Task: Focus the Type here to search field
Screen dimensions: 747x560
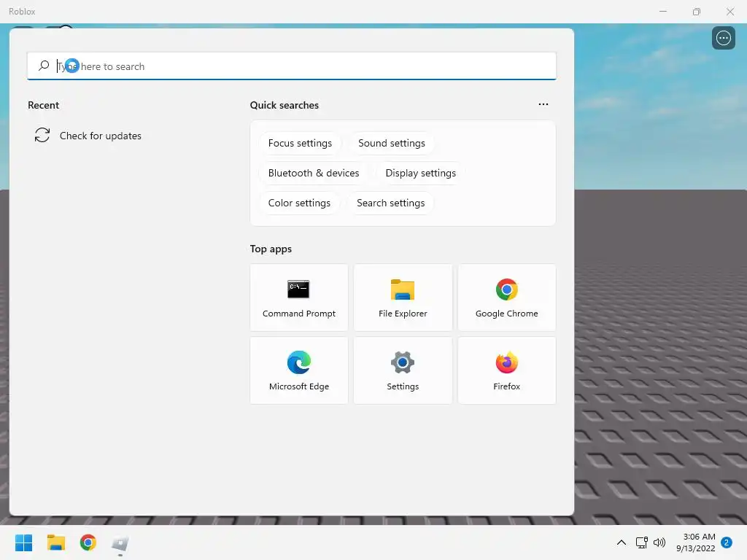Action: [x=292, y=66]
